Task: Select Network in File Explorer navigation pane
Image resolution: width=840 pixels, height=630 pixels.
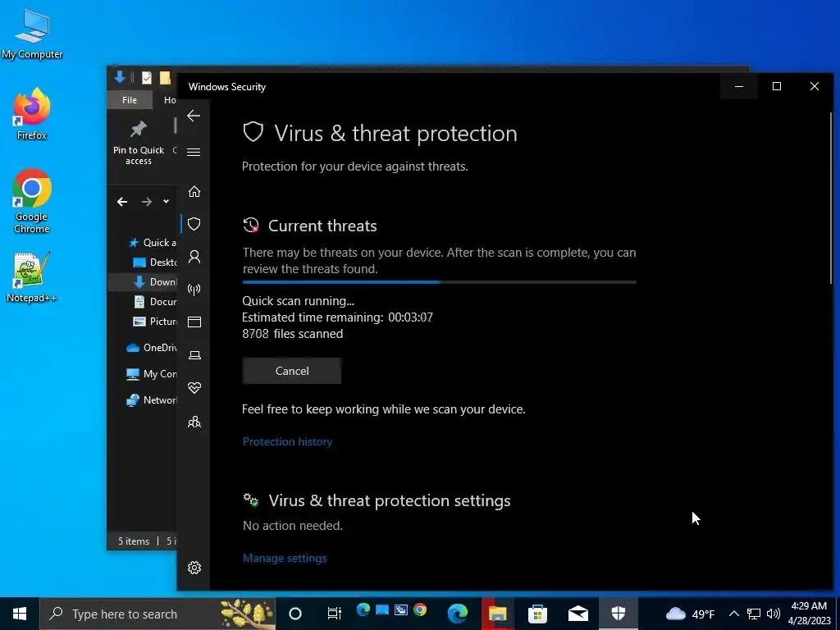Action: tap(151, 400)
